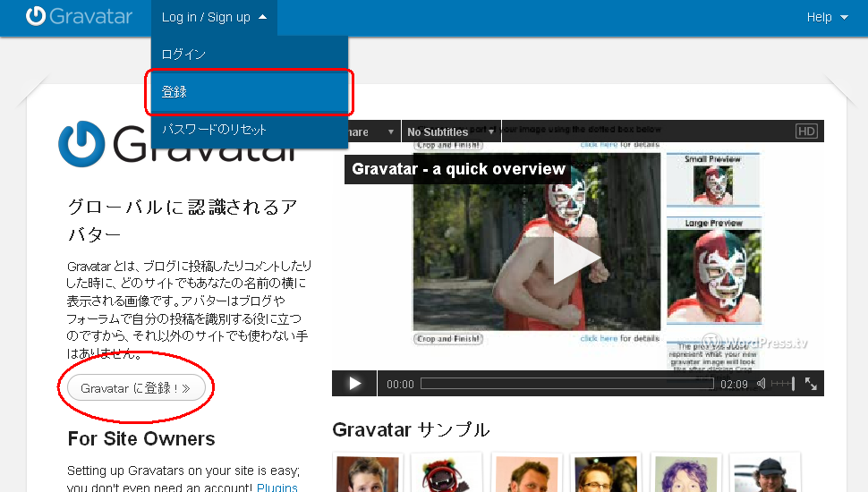Click the Gravatar に登録! button

coord(136,388)
